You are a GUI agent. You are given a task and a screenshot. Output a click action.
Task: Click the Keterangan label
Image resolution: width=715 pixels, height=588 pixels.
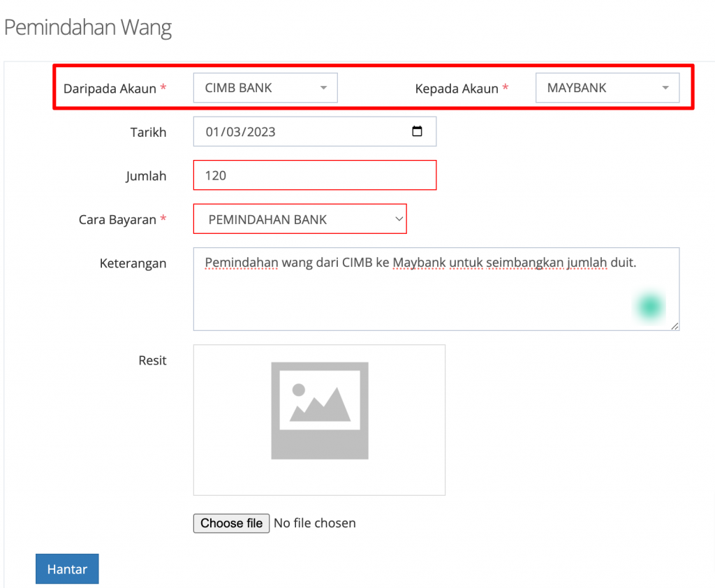tap(133, 264)
